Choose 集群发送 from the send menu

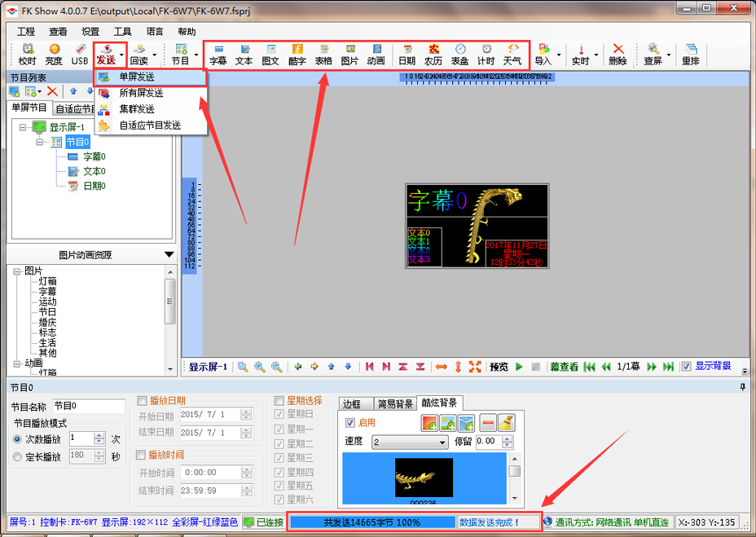[151, 109]
